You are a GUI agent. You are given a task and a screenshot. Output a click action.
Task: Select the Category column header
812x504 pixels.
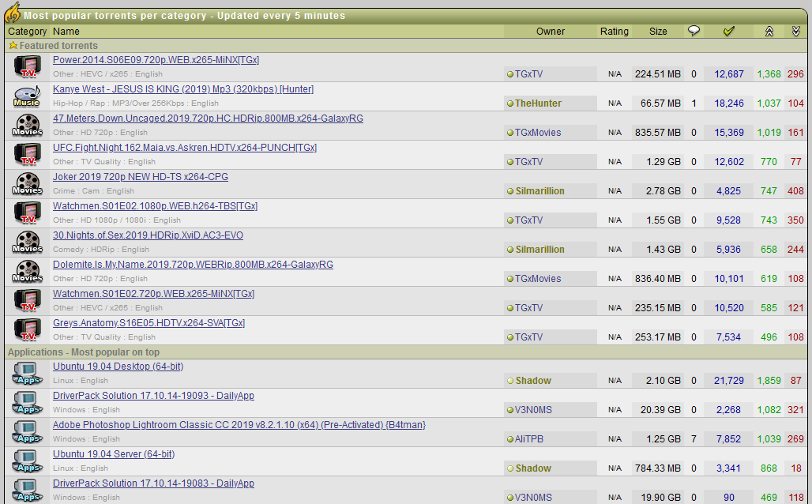28,32
